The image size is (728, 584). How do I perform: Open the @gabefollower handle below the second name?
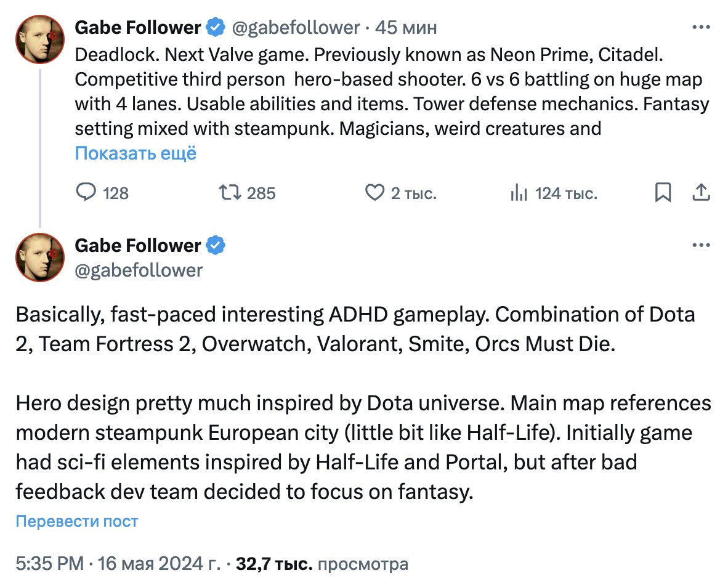click(x=139, y=270)
